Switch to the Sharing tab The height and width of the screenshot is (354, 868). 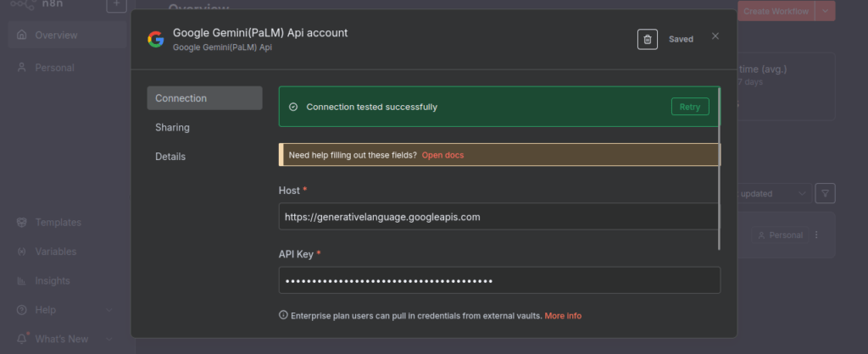click(x=172, y=127)
